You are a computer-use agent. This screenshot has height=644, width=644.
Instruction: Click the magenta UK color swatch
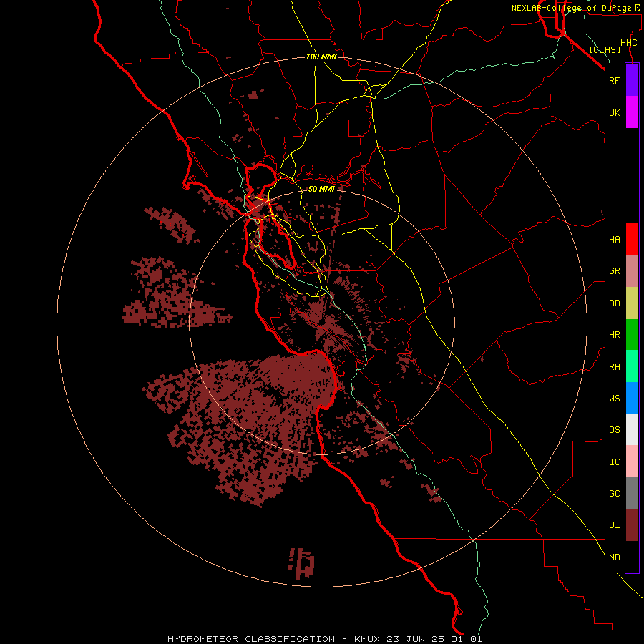(632, 112)
